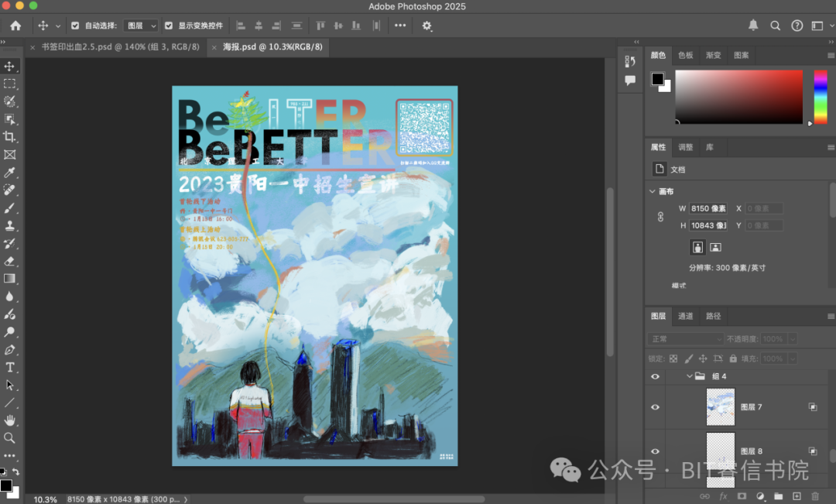Viewport: 836px width, 504px height.
Task: Select the Clone Stamp tool
Action: pyautogui.click(x=9, y=225)
